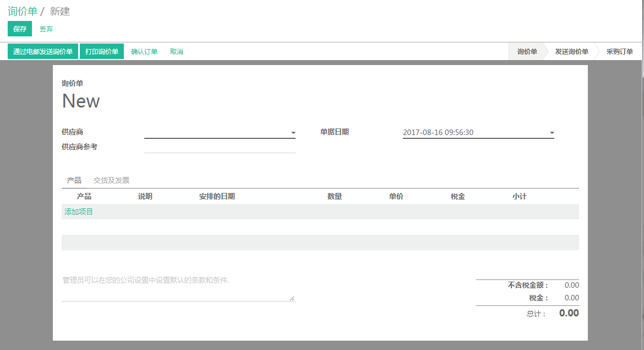This screenshot has height=350, width=644.
Task: Select the 询价单 stage in the status bar
Action: [x=527, y=52]
